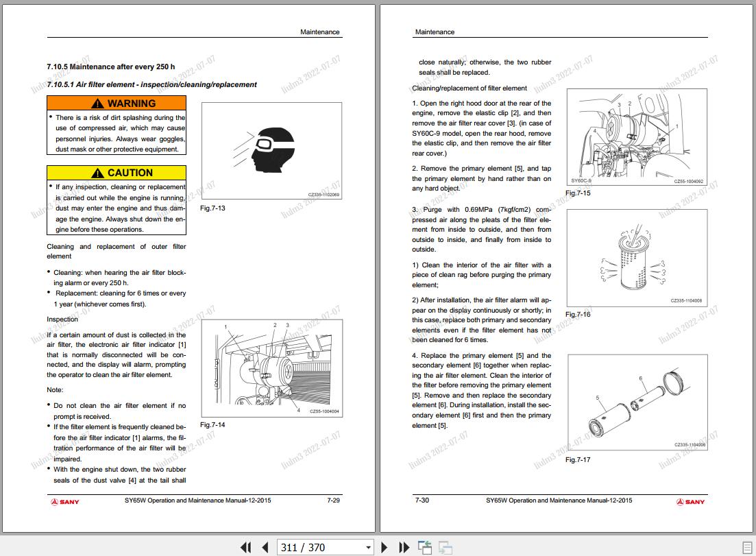Click 'Maintenance' header on the left page
Screen dimensions: 756x556
coord(319,32)
